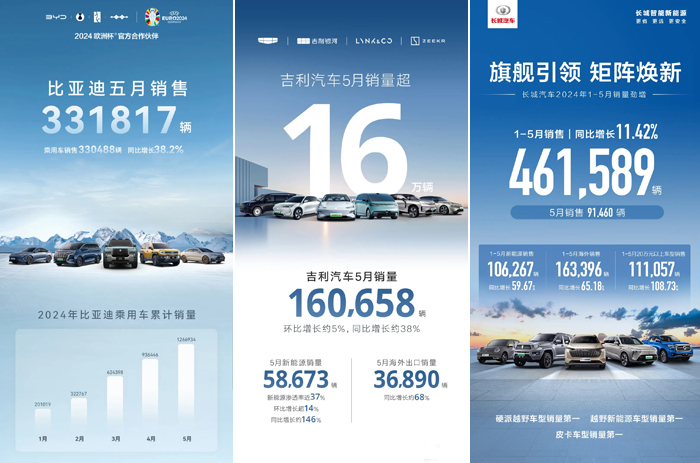
Task: Click the ZEEKR logo
Action: 428,41
